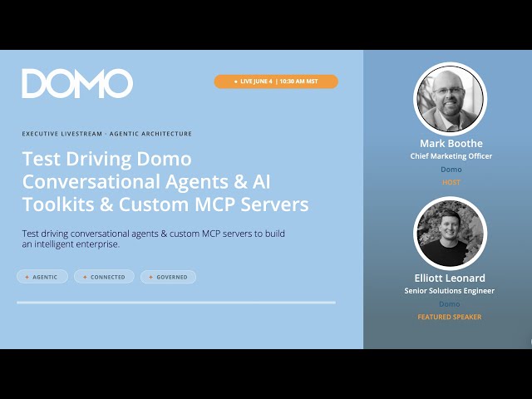Click Elliott Leonard's portrait photo

(x=451, y=233)
